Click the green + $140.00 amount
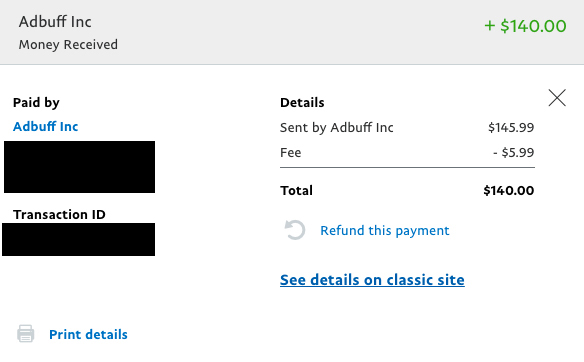Viewport: 584px width, 362px height. tap(525, 26)
